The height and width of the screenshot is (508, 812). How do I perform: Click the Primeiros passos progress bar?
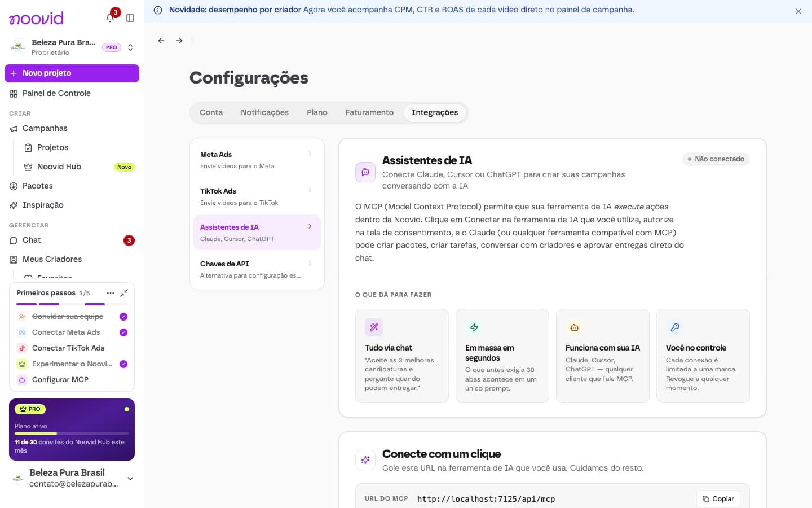(72, 304)
